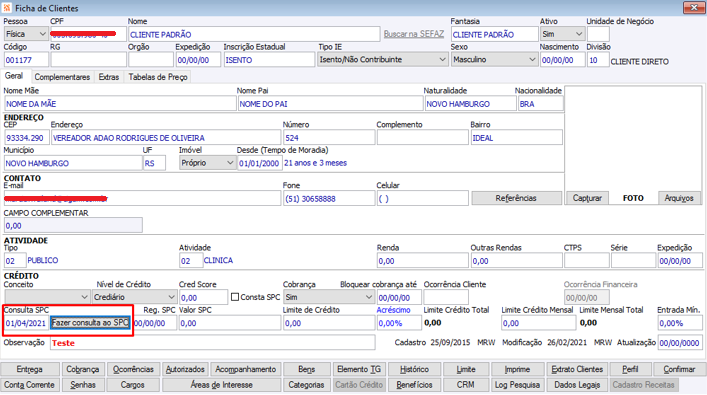Open the Extras tab
707x395 pixels.
(x=109, y=77)
